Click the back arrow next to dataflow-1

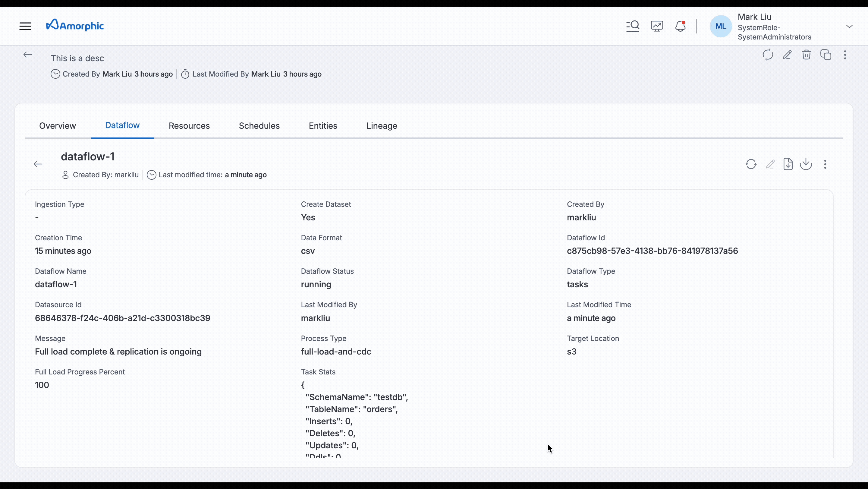point(38,164)
